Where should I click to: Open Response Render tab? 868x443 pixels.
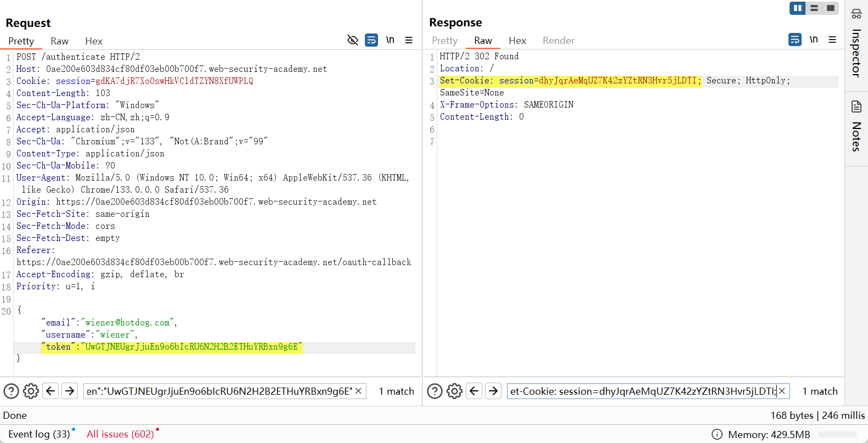click(558, 41)
